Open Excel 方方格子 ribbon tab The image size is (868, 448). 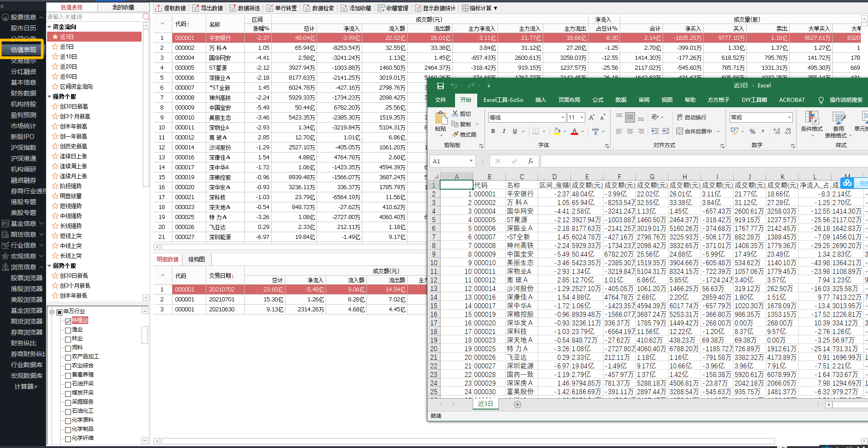click(718, 100)
